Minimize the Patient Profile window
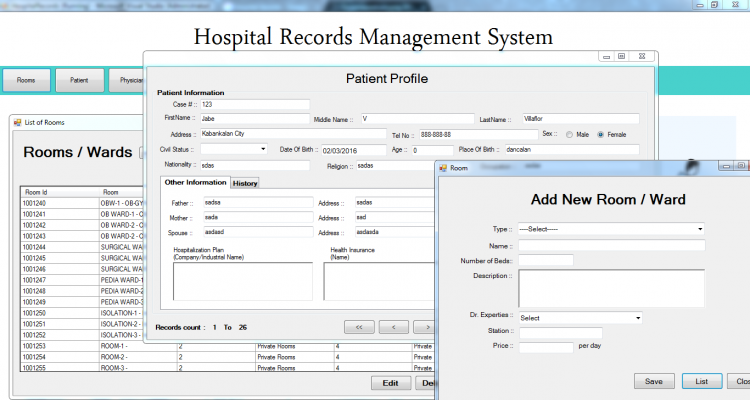The width and height of the screenshot is (750, 400). click(607, 56)
